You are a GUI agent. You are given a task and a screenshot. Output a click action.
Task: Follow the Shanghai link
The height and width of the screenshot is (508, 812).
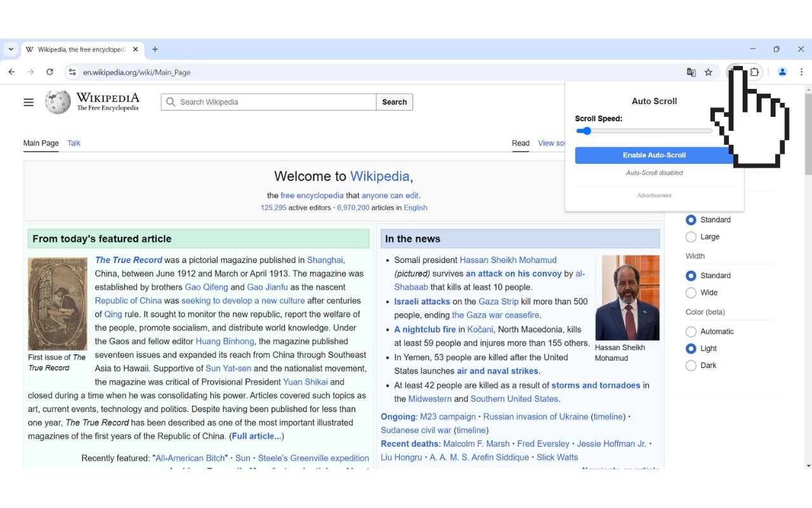(x=325, y=260)
